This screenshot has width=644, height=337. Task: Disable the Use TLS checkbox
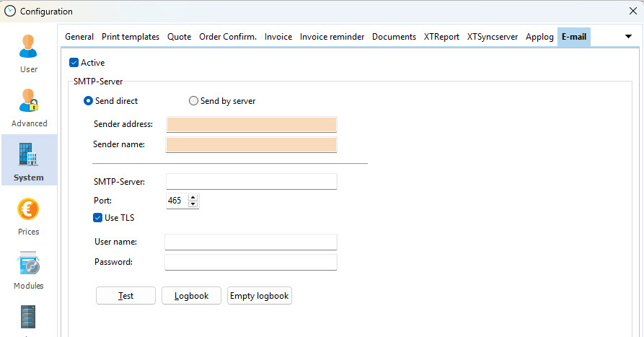[x=98, y=218]
